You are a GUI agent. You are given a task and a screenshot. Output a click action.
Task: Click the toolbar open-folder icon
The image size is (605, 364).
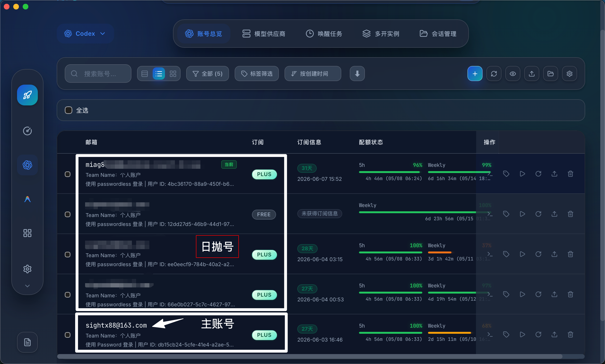click(550, 74)
